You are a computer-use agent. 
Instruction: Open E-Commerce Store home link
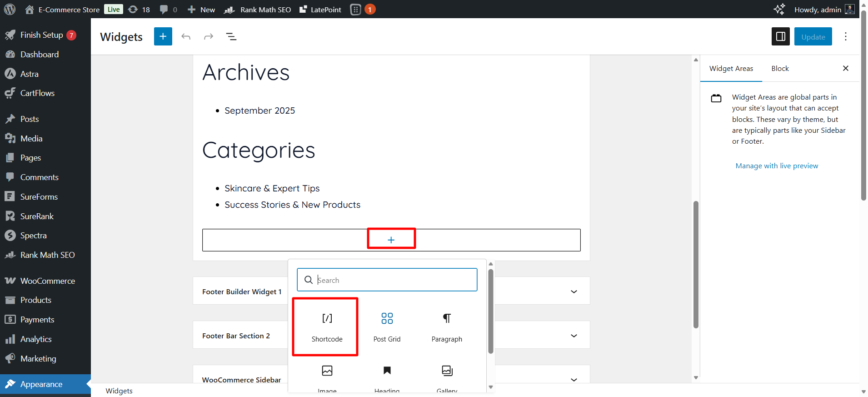point(62,10)
